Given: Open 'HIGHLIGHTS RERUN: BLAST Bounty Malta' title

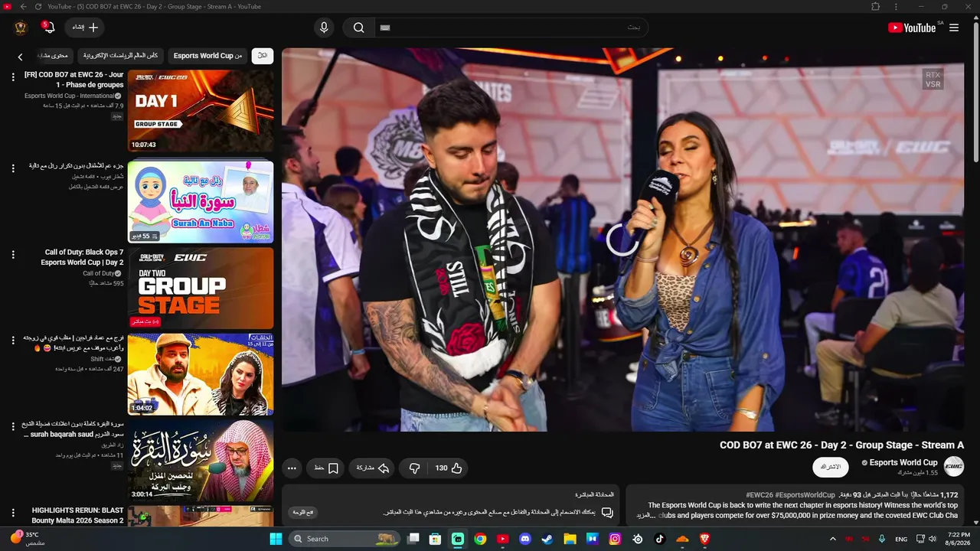Looking at the screenshot, I should click(77, 515).
